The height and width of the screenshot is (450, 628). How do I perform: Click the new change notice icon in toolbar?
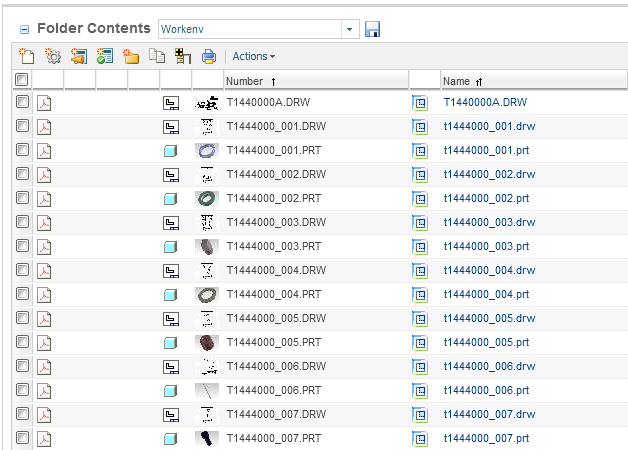coord(79,56)
